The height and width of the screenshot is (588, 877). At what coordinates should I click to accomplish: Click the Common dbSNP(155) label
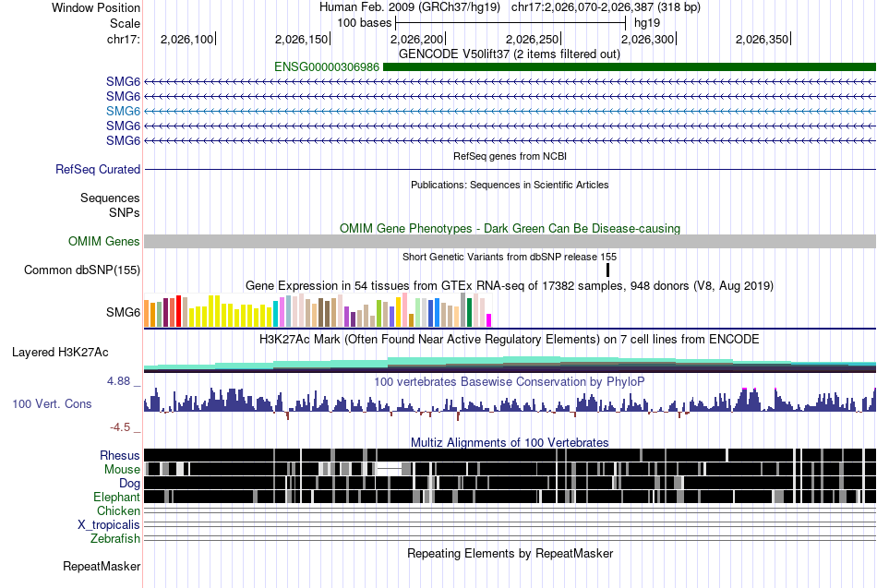tap(82, 270)
